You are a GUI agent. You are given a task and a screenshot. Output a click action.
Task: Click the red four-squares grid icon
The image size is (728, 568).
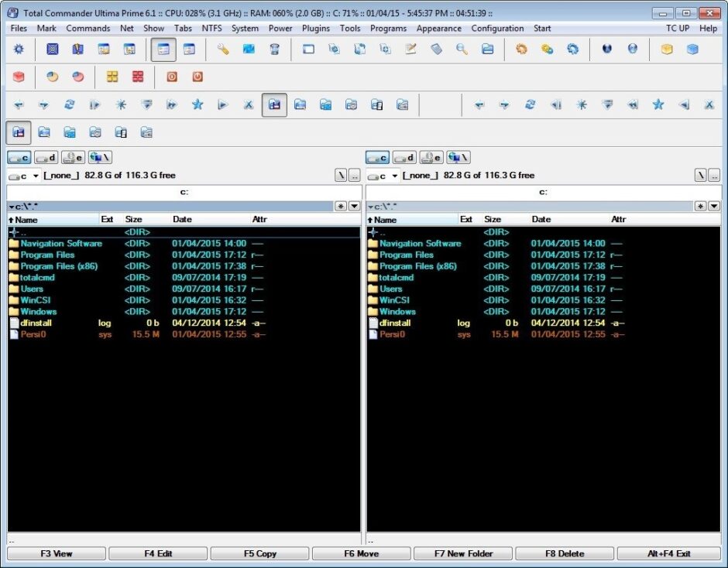138,77
